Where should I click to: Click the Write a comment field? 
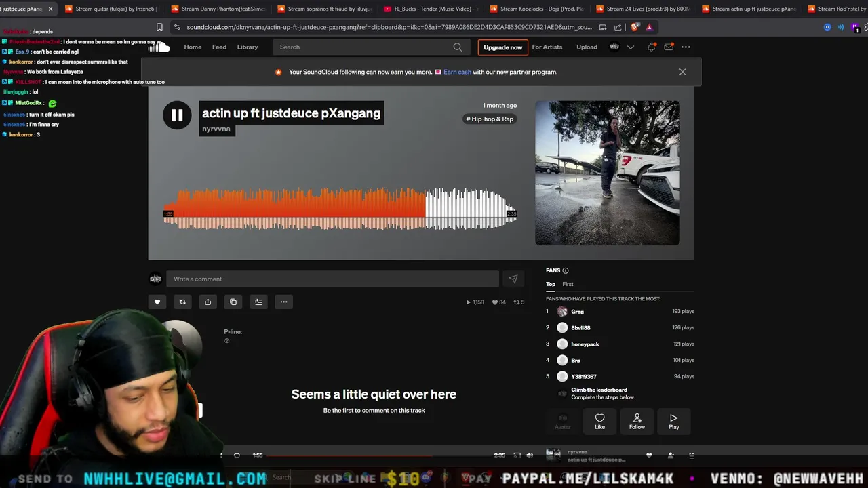point(332,279)
